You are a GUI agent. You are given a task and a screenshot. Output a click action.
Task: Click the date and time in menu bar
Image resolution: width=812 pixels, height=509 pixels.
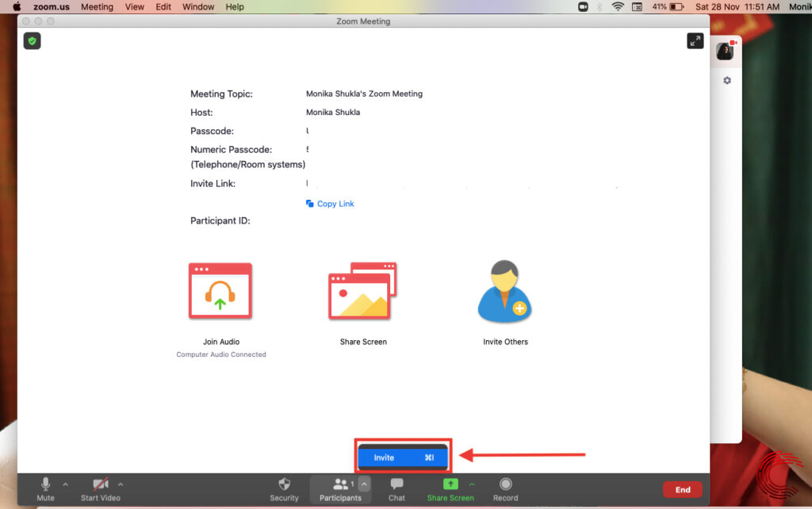[x=737, y=6]
